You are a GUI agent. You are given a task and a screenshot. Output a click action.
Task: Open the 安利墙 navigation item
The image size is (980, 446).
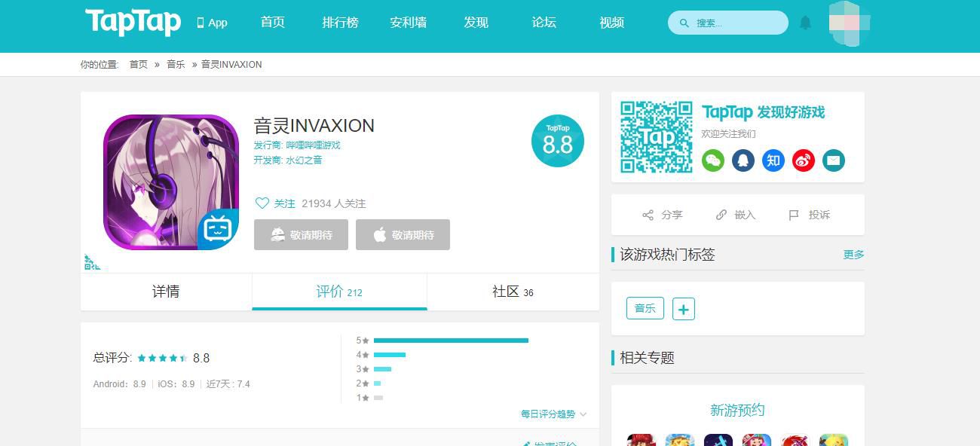coord(409,23)
